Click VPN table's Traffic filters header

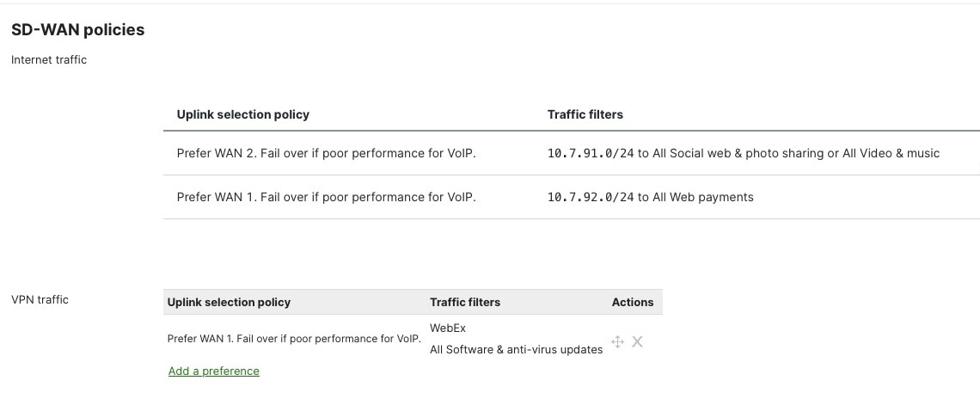click(x=465, y=302)
